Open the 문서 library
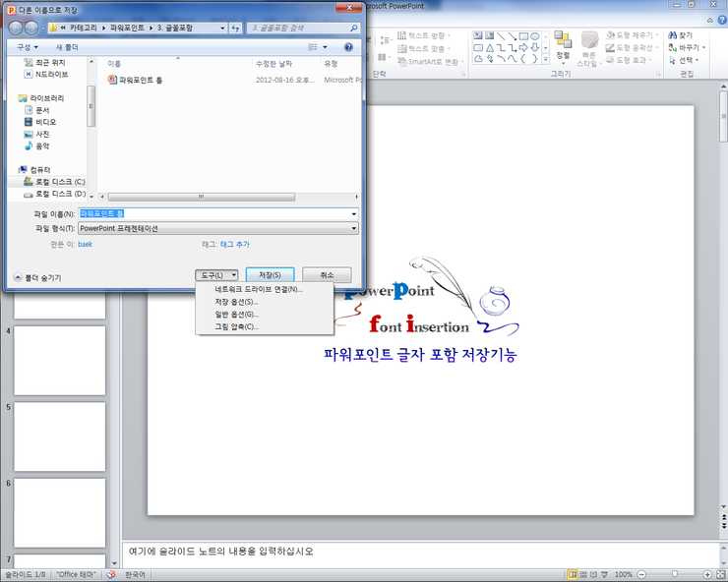The image size is (728, 582). (x=36, y=110)
